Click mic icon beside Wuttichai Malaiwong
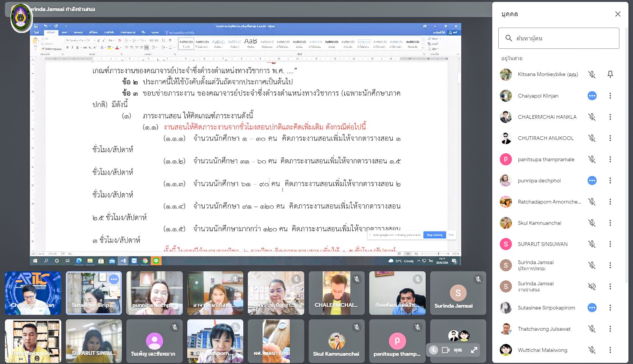633x364 pixels. pyautogui.click(x=592, y=350)
